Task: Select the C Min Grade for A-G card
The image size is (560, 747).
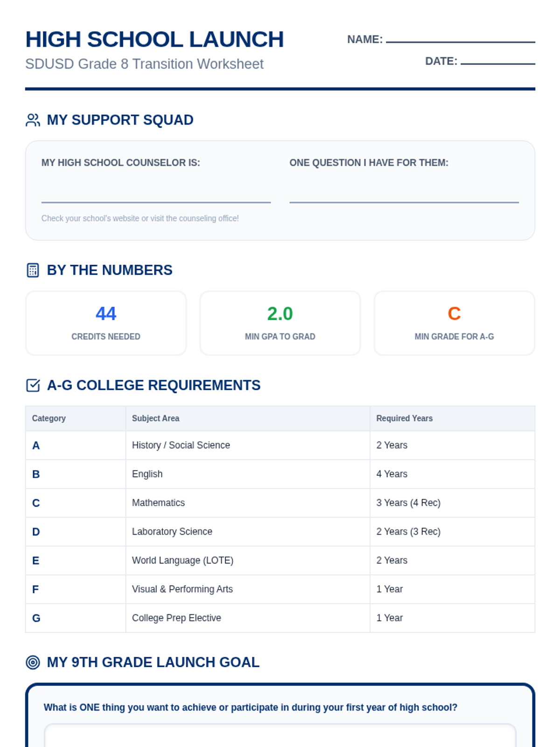Action: point(454,323)
